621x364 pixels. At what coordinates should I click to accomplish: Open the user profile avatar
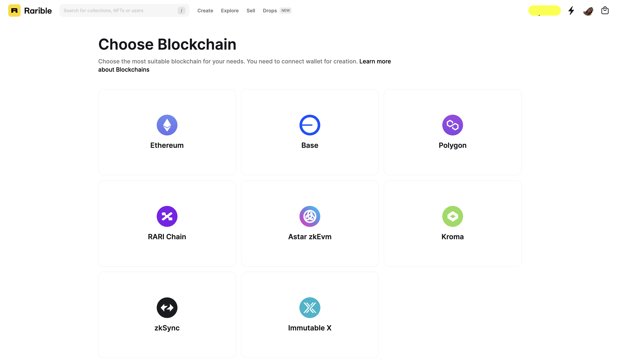(x=588, y=10)
